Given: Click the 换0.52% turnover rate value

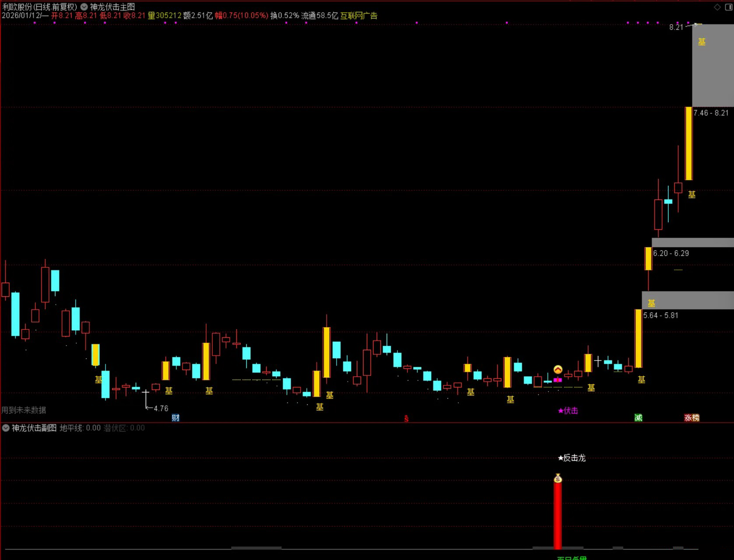Looking at the screenshot, I should coord(285,16).
